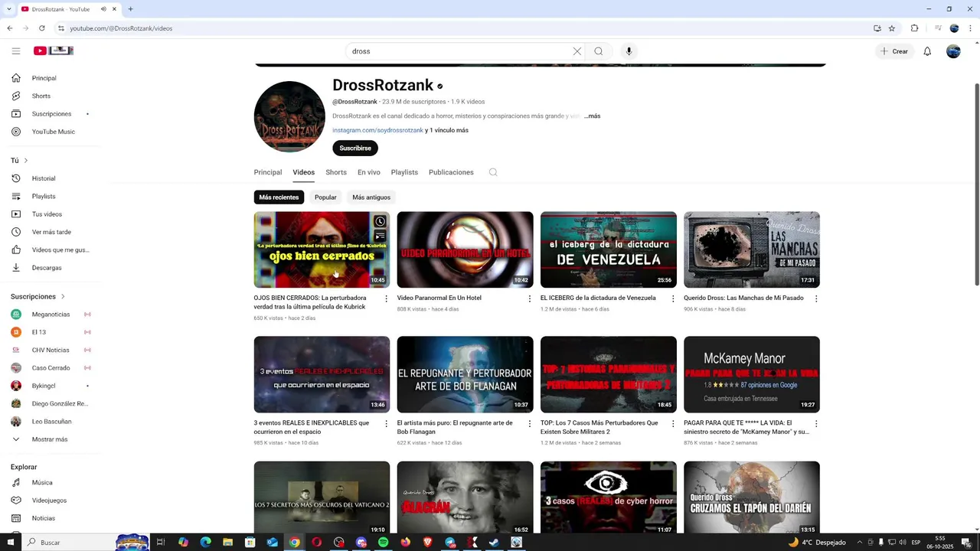Open the account avatar menu
Screen dimensions: 980x551
pos(953,51)
